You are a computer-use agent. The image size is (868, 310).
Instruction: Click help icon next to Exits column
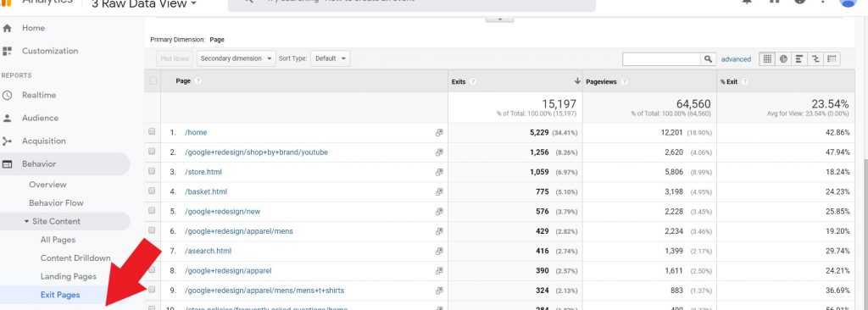tap(473, 81)
